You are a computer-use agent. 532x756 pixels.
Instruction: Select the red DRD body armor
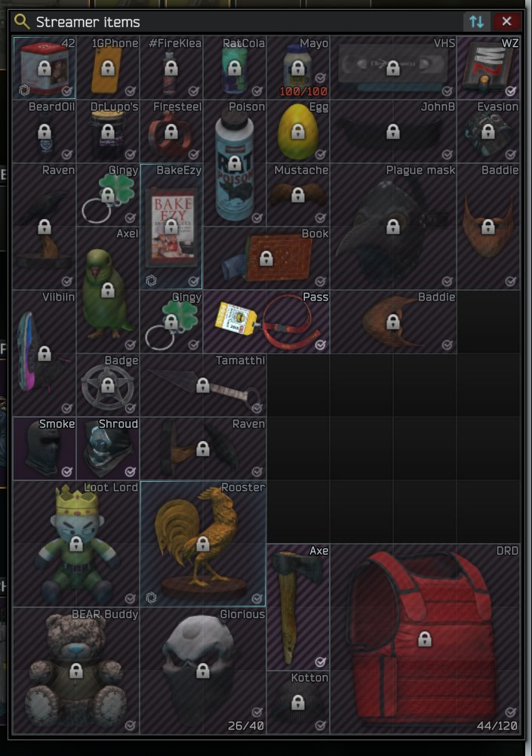[425, 639]
